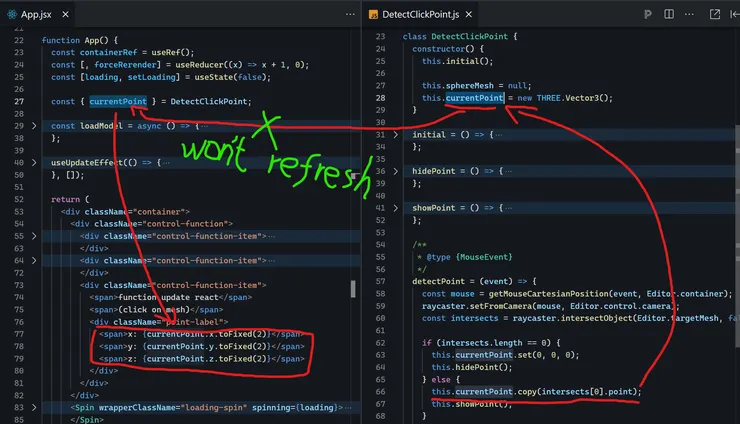740x424 pixels.
Task: Click setLoading on line 25 of App.jsx
Action: click(x=151, y=77)
